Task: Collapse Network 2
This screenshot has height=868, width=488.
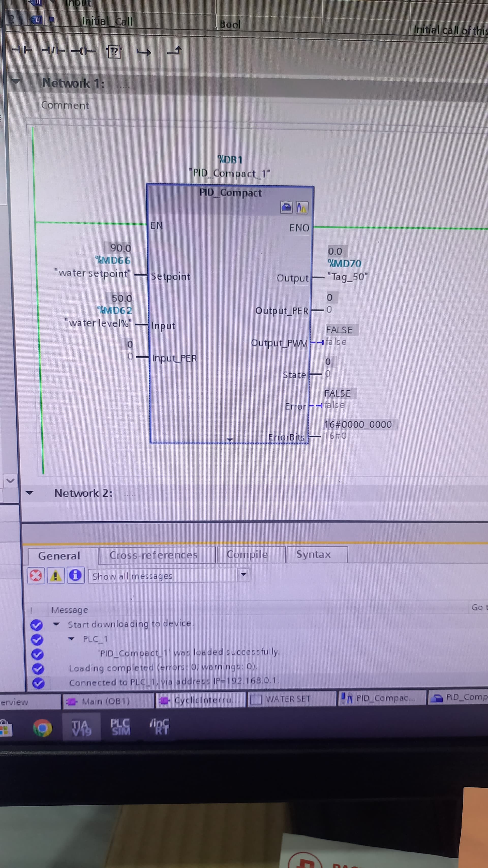Action: click(x=30, y=493)
